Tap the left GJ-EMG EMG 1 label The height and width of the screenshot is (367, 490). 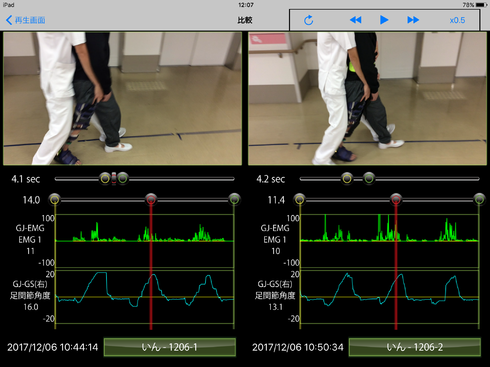(x=30, y=234)
